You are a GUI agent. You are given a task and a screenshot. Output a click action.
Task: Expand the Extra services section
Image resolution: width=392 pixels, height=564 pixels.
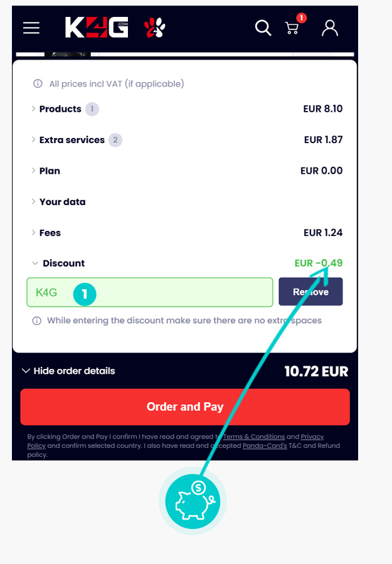point(72,139)
